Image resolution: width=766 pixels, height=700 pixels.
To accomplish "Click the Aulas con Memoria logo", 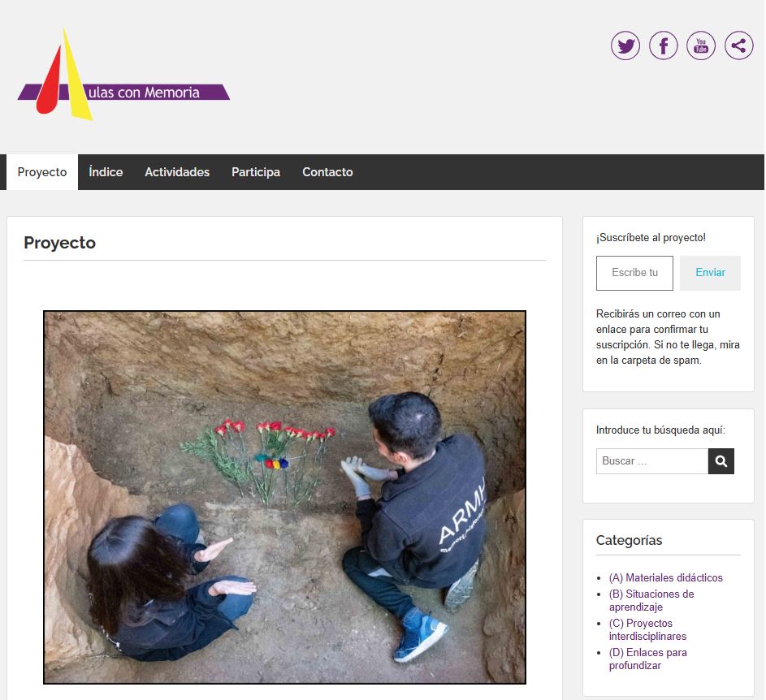I will tap(123, 76).
